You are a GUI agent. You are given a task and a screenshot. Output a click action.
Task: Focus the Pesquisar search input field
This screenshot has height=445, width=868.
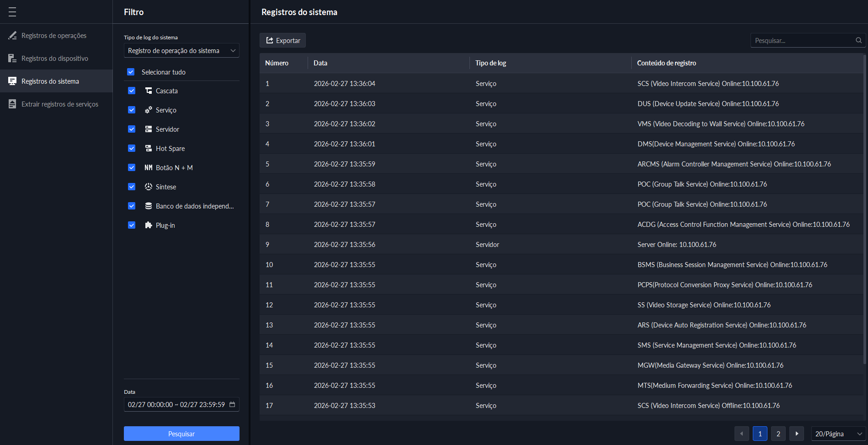[x=802, y=40]
